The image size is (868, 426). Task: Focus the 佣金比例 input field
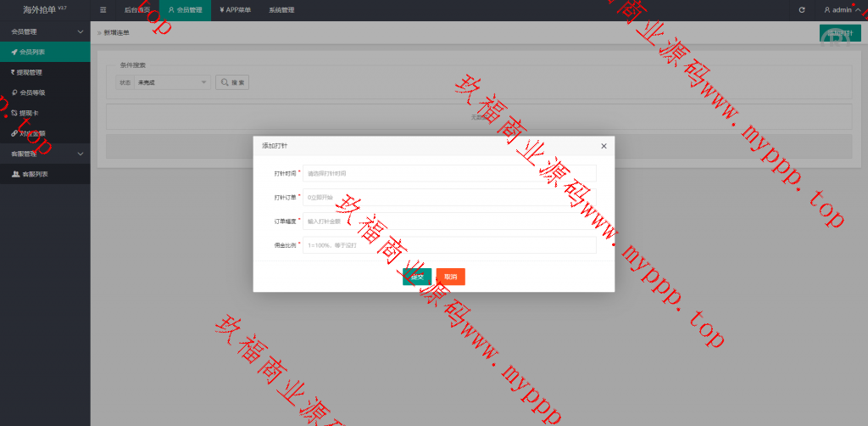(449, 244)
